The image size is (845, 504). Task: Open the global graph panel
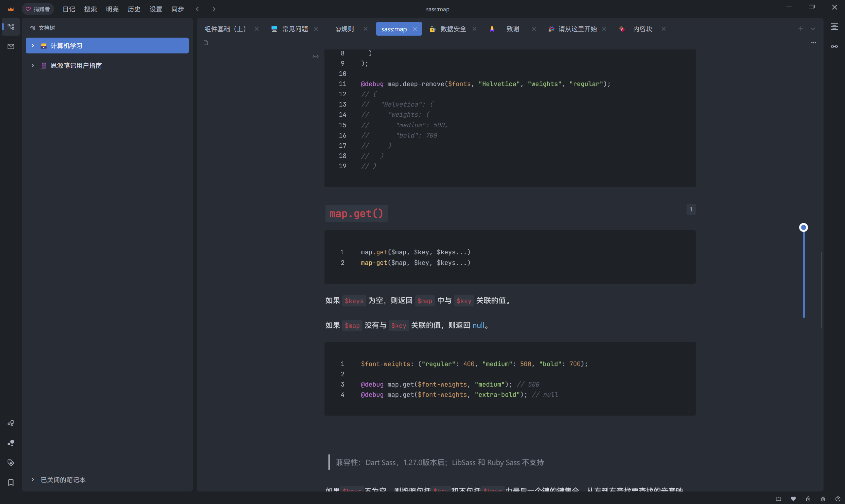[x=11, y=443]
